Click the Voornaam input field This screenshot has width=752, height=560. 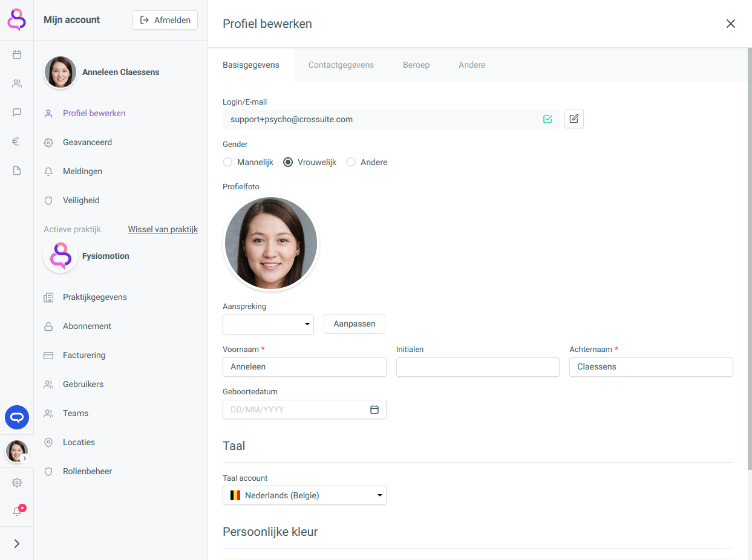coord(304,367)
